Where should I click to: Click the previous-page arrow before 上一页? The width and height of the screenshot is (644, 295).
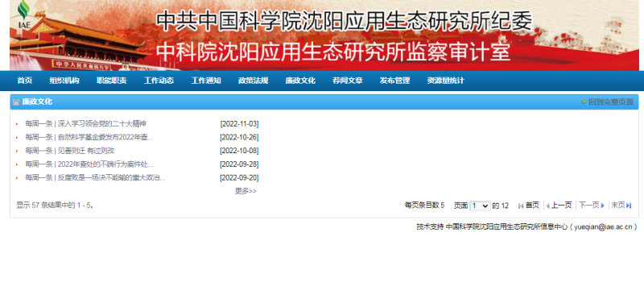click(547, 206)
